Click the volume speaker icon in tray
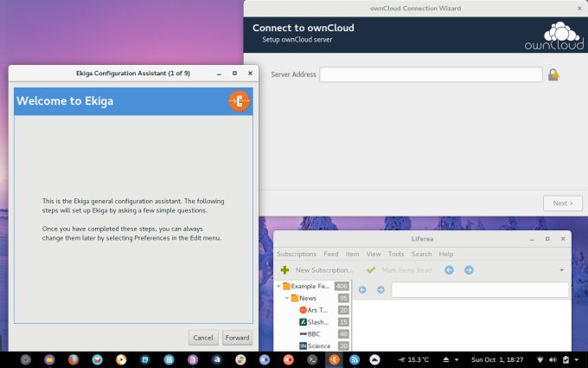This screenshot has width=588, height=368. [x=553, y=359]
